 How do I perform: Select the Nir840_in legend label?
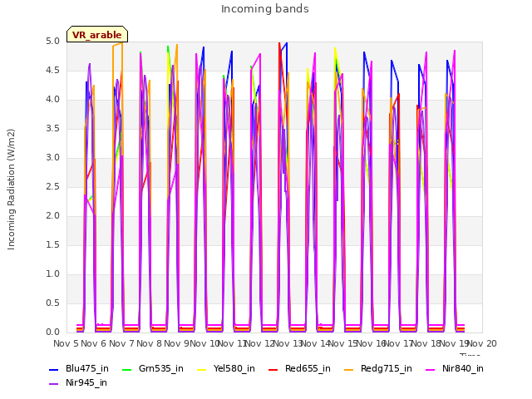(x=463, y=369)
